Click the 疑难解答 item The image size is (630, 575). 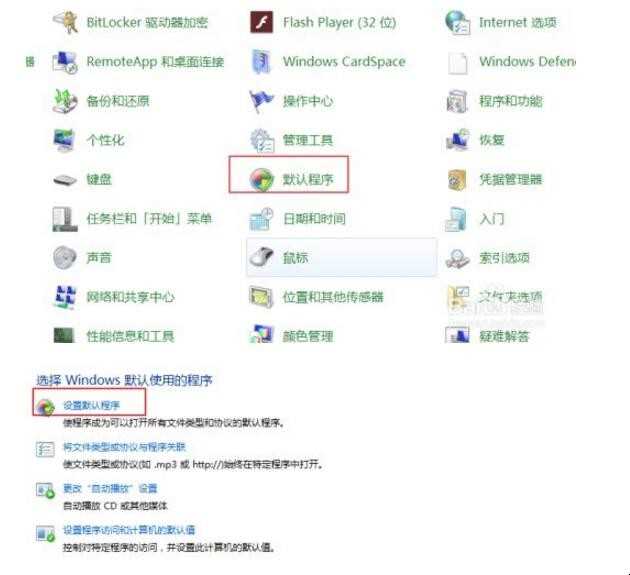[x=487, y=336]
